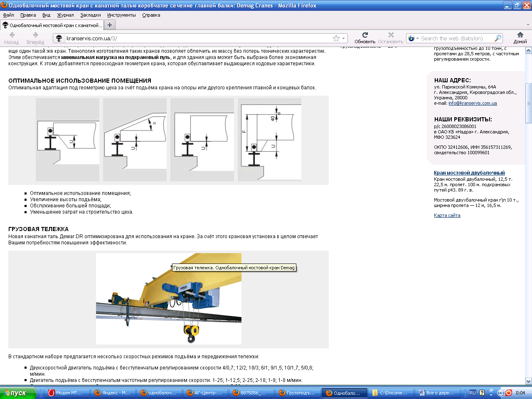Screen dimensions: 532x399
Task: Click the third crane mounting diagram
Action: tap(202, 140)
